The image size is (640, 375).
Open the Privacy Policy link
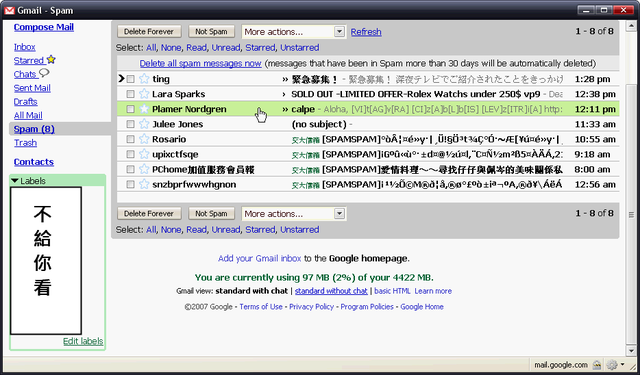[311, 306]
